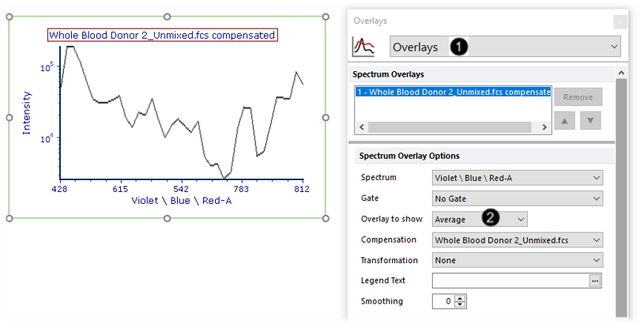The height and width of the screenshot is (324, 644).
Task: Click the spectrum overlays chart icon
Action: point(363,47)
